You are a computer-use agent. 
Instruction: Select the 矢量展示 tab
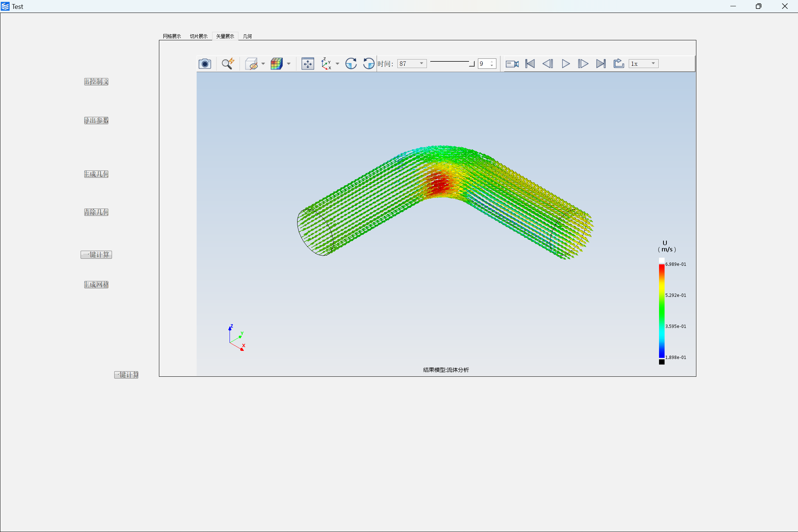pyautogui.click(x=225, y=36)
